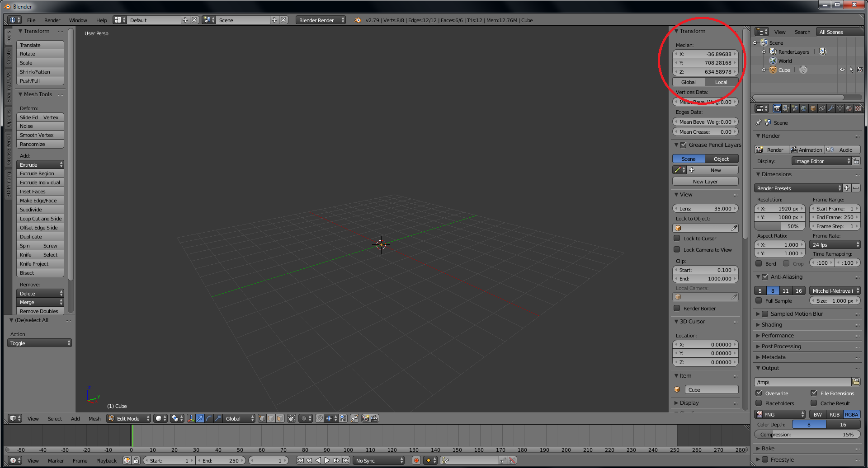Disable the Anti-Aliasing checkbox
This screenshot has width=868, height=468.
(765, 276)
